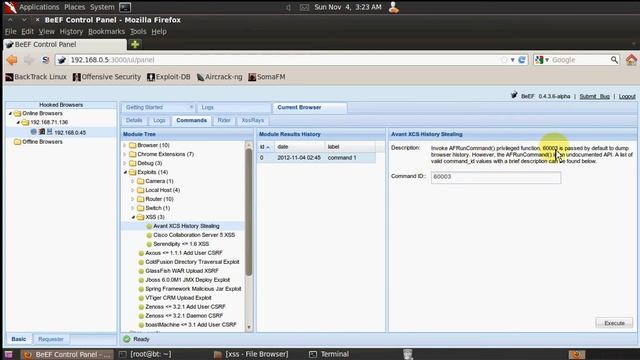The image size is (640, 360).
Task: Open the SomaFM bookmark
Action: point(267,77)
